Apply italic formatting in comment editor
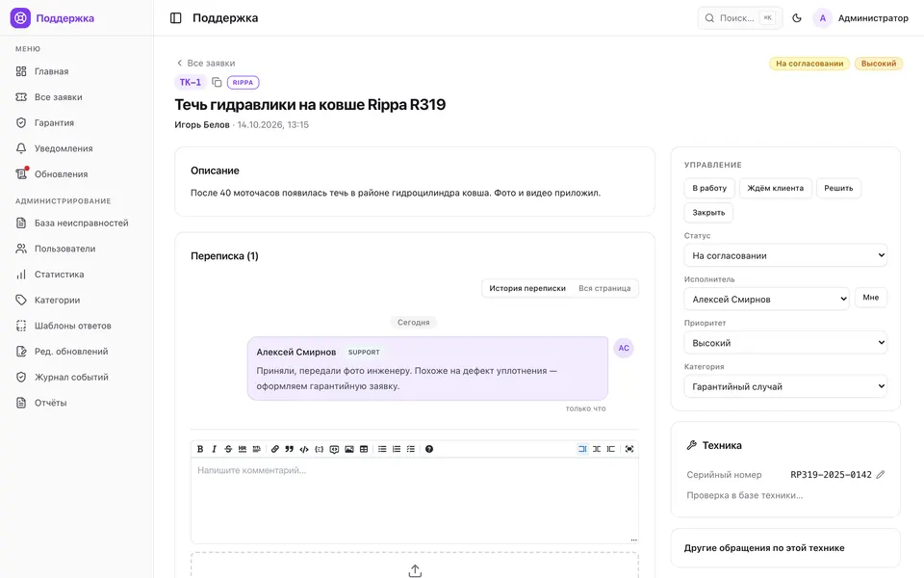 click(214, 449)
